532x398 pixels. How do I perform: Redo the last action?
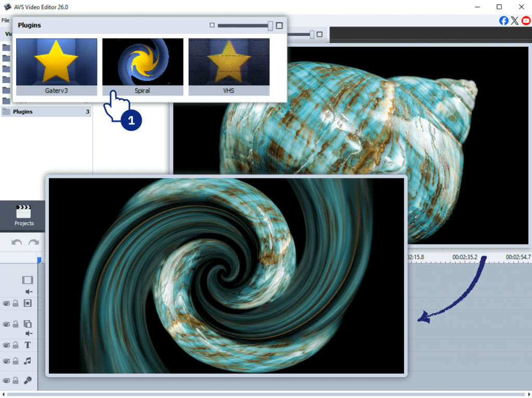(34, 242)
